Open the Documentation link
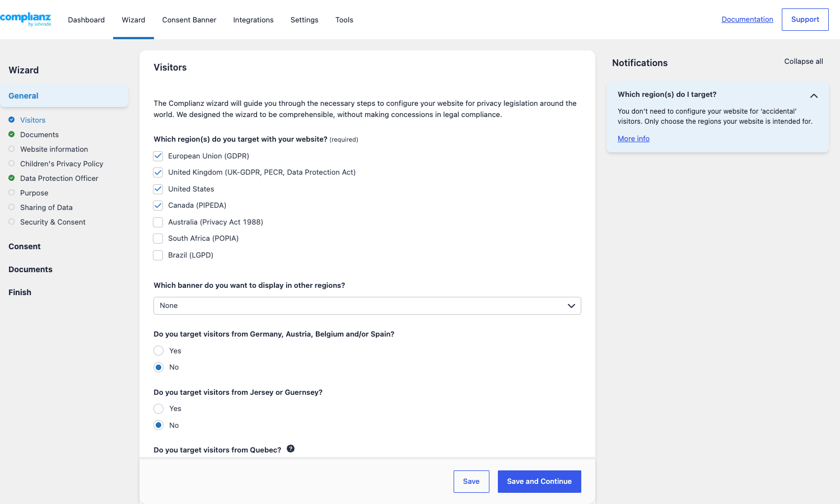Viewport: 840px width, 504px height. (x=748, y=19)
